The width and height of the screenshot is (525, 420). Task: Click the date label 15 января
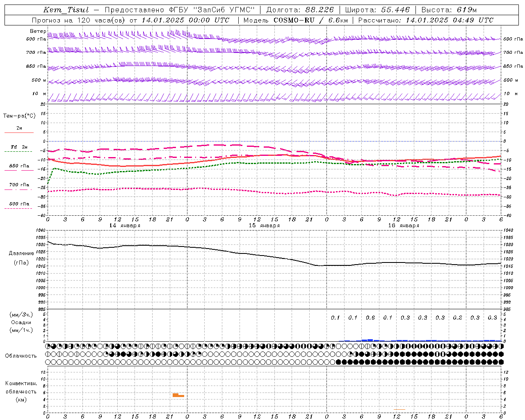tap(264, 225)
